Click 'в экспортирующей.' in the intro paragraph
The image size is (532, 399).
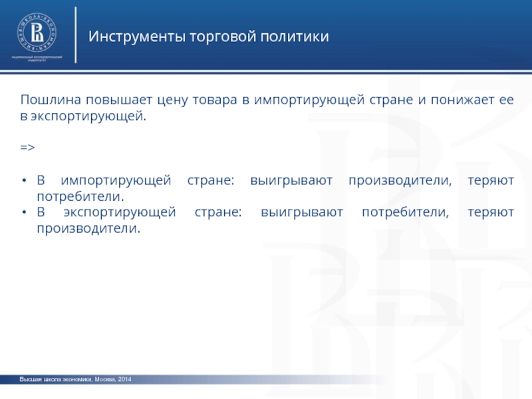click(83, 116)
